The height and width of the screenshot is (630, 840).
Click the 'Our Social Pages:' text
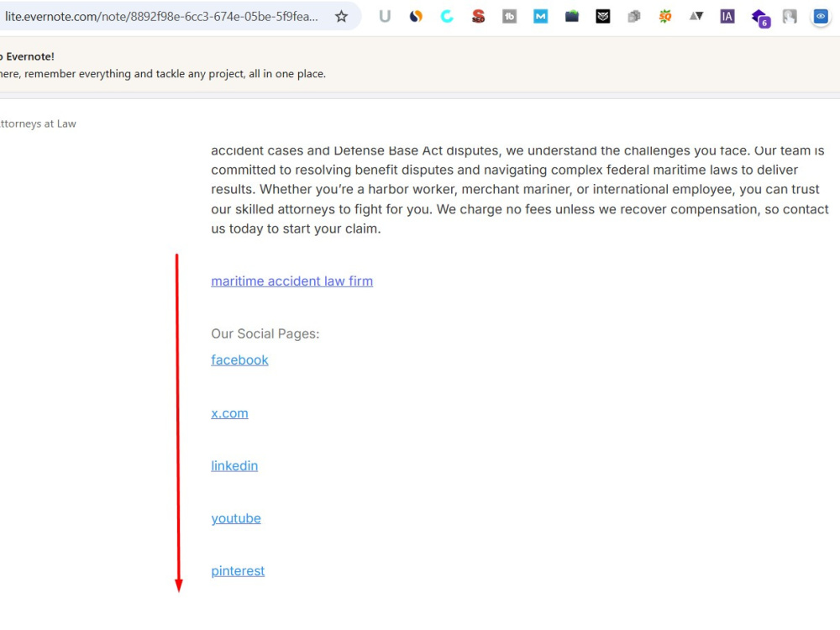[x=265, y=333]
